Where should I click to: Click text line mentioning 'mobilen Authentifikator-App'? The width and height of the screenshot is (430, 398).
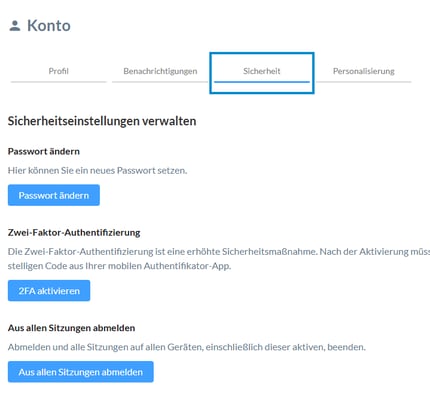(x=119, y=266)
